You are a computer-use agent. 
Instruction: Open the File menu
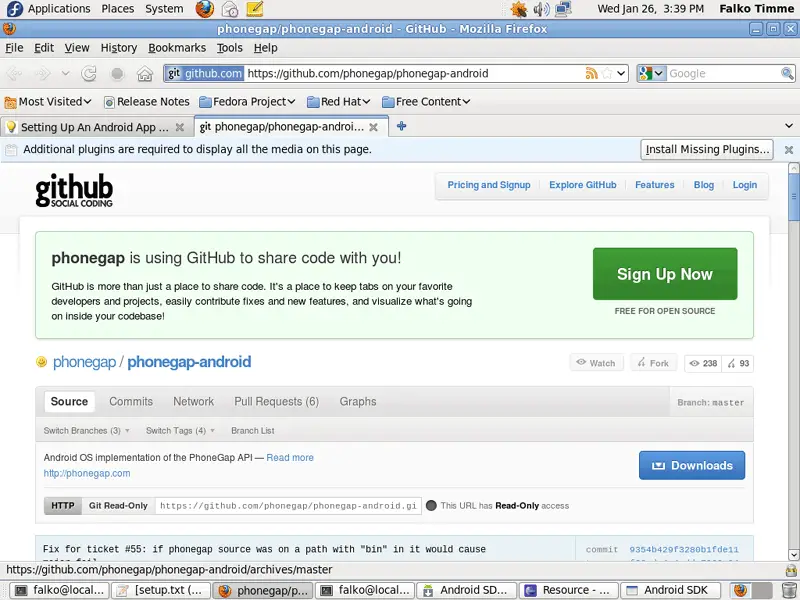click(x=14, y=48)
